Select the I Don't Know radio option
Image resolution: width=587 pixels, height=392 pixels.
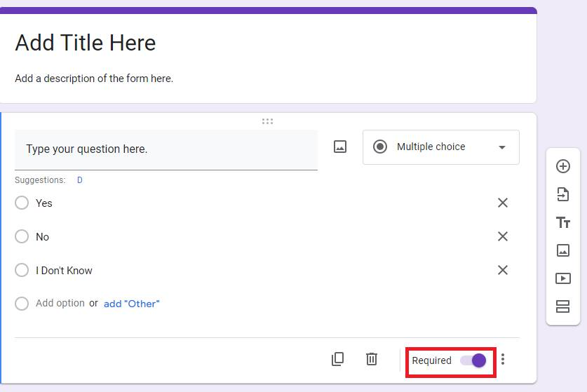point(22,270)
